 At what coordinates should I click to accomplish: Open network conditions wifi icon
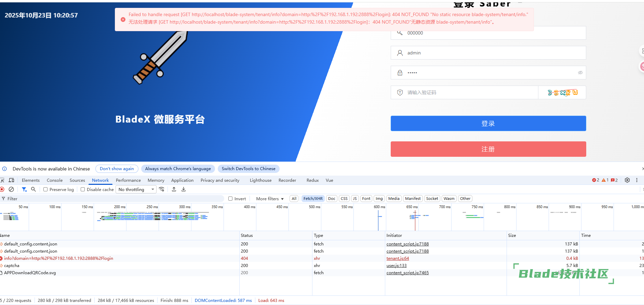[x=162, y=189]
